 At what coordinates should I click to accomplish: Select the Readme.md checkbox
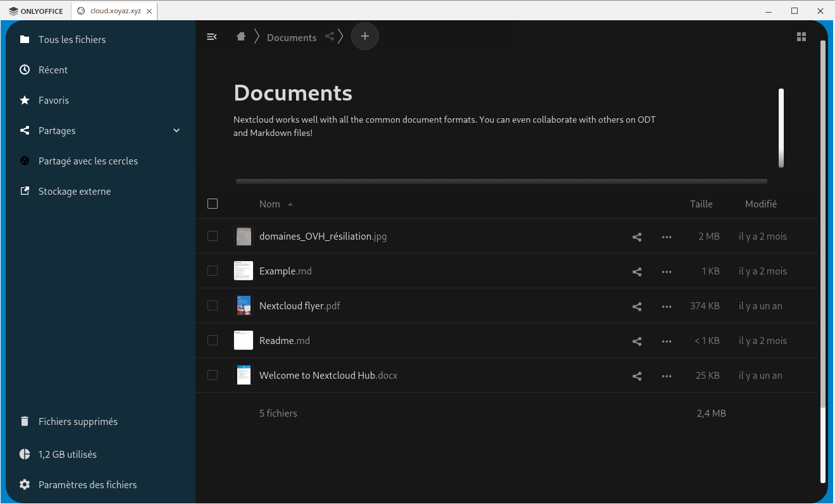click(x=213, y=341)
